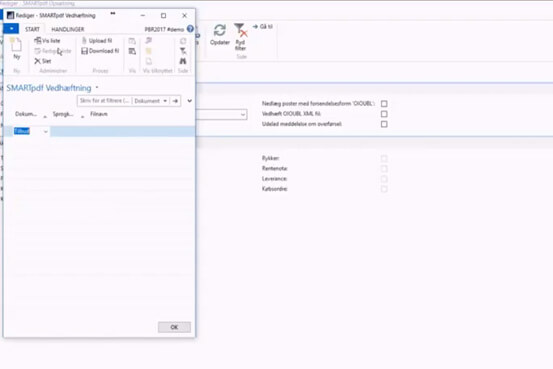The image size is (553, 369).
Task: Click the yellow Notes icon in Vis tilknyttet
Action: (x=149, y=51)
